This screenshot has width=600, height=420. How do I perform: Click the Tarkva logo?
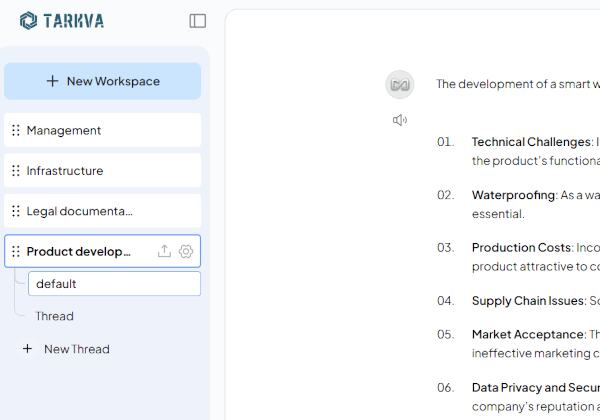click(62, 21)
